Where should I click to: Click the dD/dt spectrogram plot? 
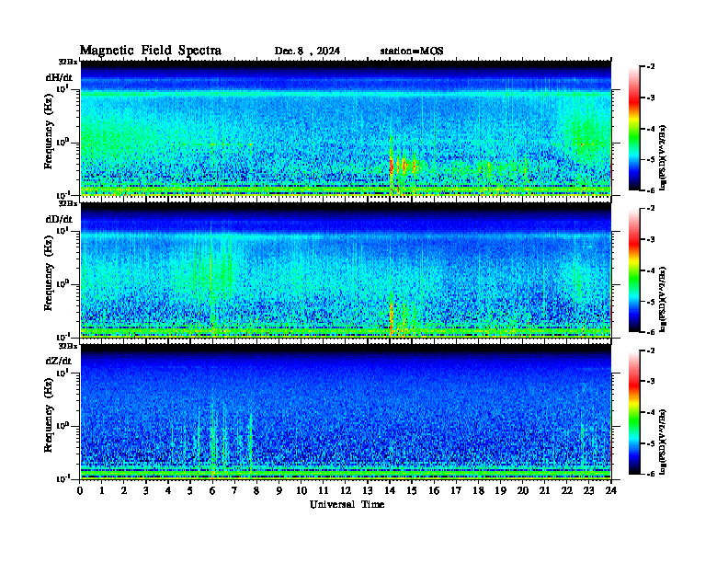346,270
